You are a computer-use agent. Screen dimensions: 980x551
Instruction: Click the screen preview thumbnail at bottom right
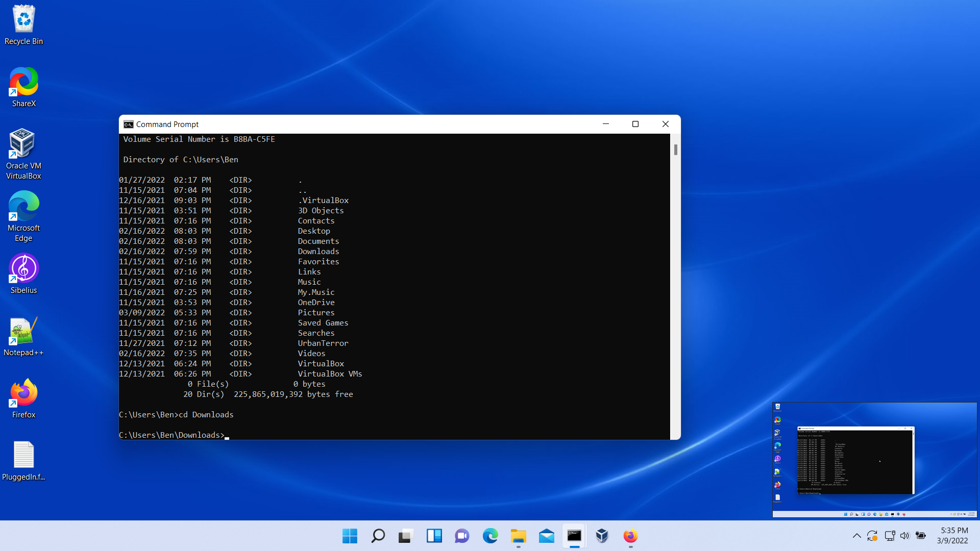(x=874, y=460)
